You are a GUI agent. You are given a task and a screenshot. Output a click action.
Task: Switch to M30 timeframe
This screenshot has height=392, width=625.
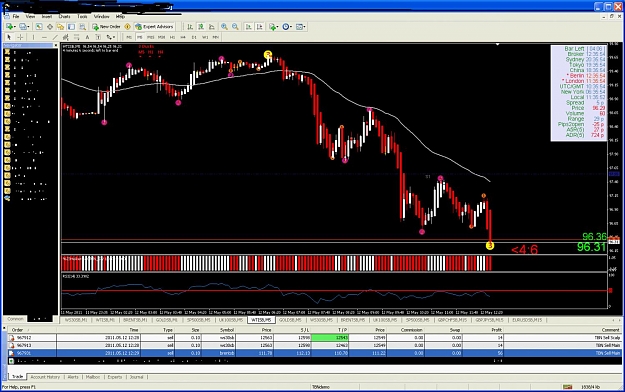(x=161, y=37)
